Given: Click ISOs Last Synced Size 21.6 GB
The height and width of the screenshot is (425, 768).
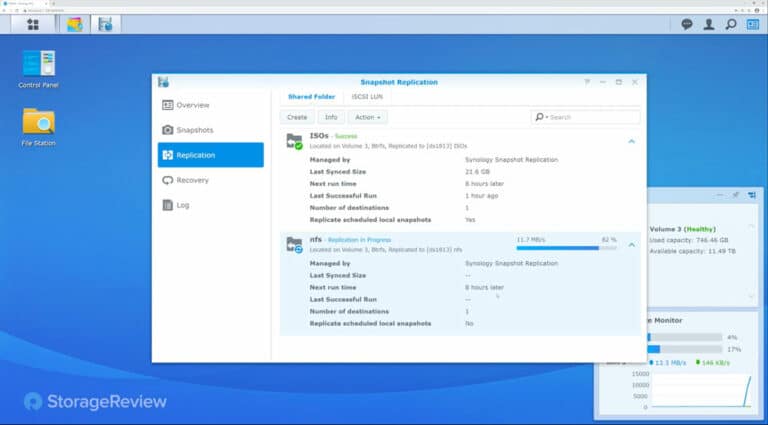Looking at the screenshot, I should click(x=477, y=172).
